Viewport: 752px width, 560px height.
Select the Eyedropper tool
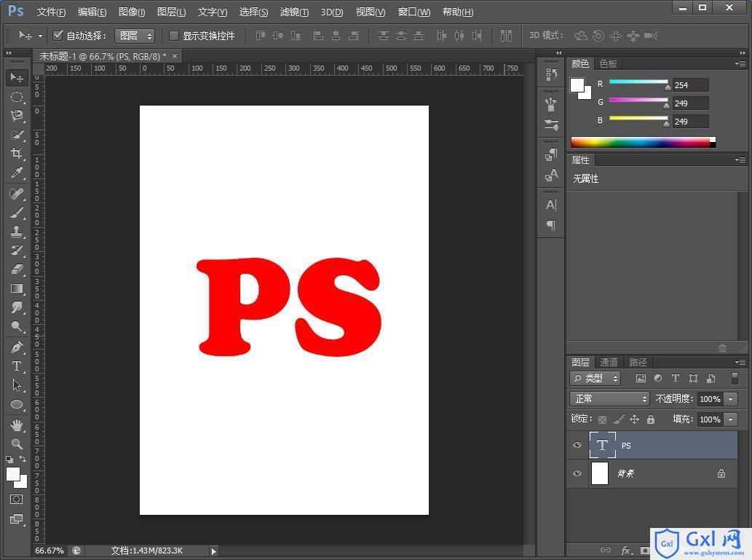pyautogui.click(x=17, y=173)
